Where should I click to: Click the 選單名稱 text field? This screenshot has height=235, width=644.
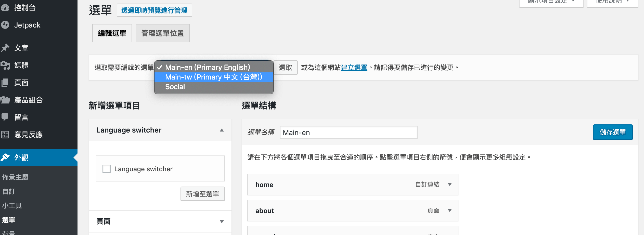click(348, 133)
